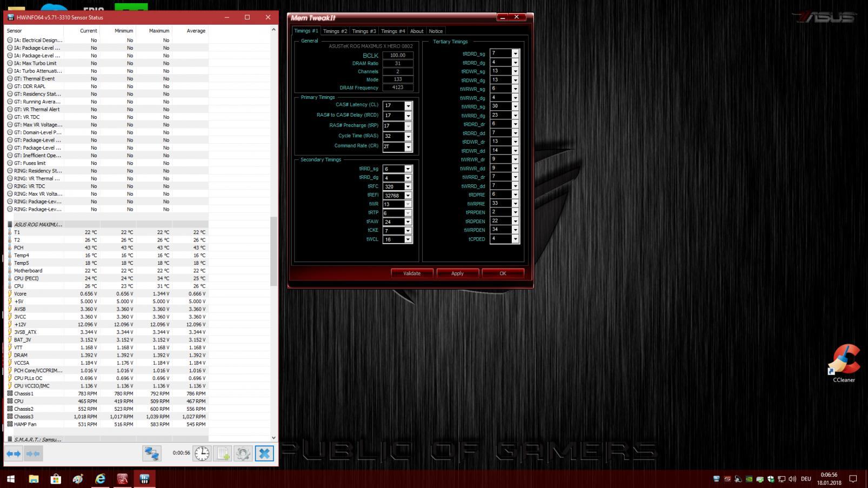This screenshot has height=488, width=868.
Task: Open the tCPDED dropdown arrow
Action: tap(515, 238)
